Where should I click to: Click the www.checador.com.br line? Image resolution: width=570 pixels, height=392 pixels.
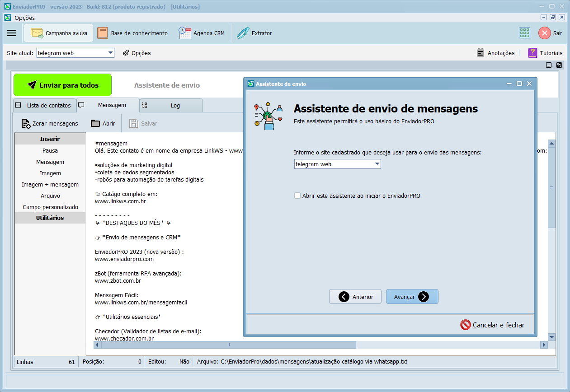click(124, 338)
